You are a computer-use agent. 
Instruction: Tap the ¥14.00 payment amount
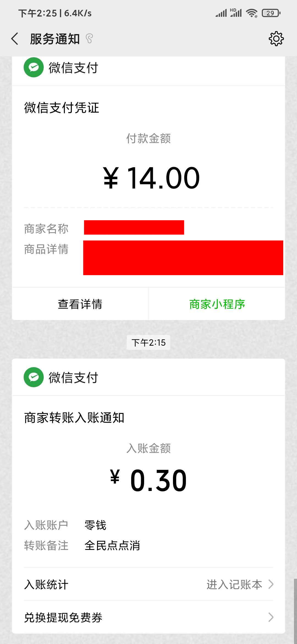(x=151, y=178)
